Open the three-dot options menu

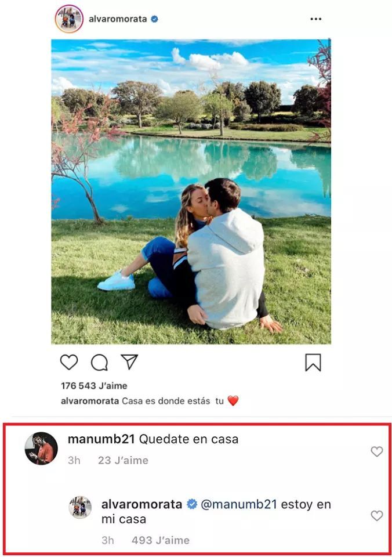[315, 19]
